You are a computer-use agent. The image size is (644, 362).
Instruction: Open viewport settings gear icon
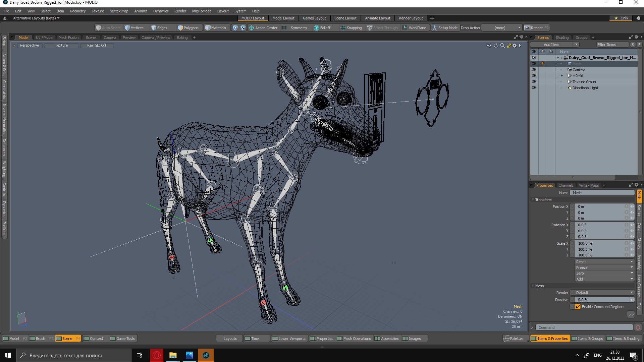click(x=515, y=46)
